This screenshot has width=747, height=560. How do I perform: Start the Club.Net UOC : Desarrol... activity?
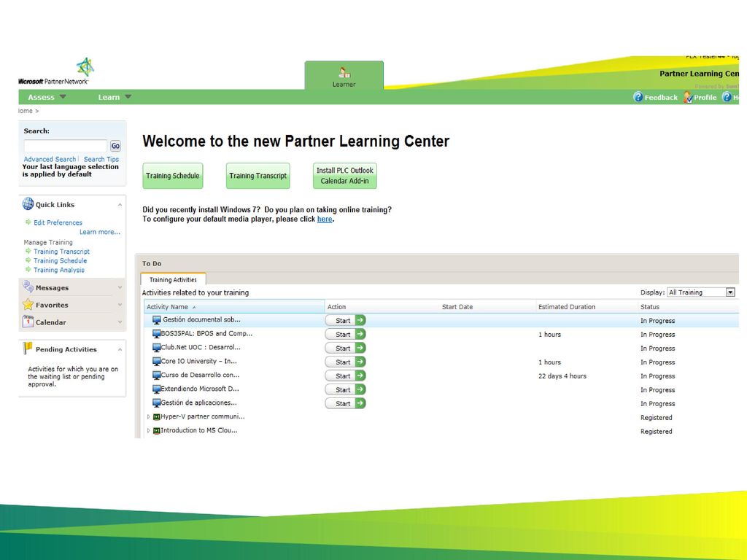[x=345, y=348]
